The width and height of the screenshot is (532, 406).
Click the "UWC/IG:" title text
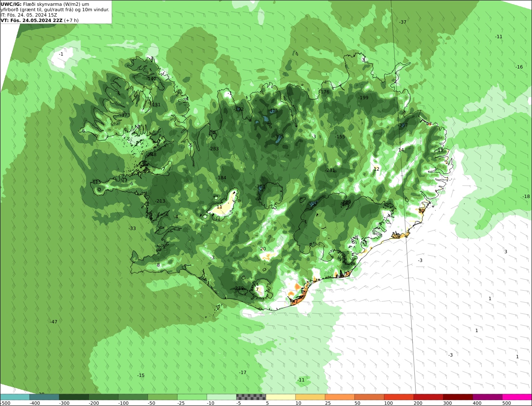[11, 4]
